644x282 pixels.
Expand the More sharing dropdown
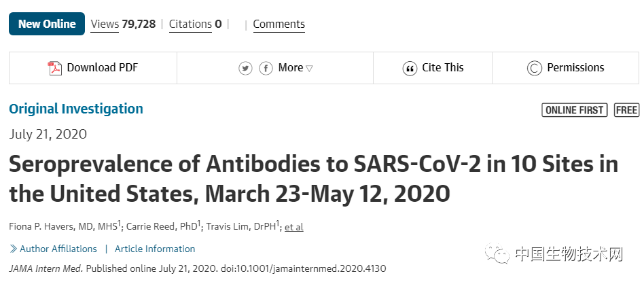[x=296, y=68]
